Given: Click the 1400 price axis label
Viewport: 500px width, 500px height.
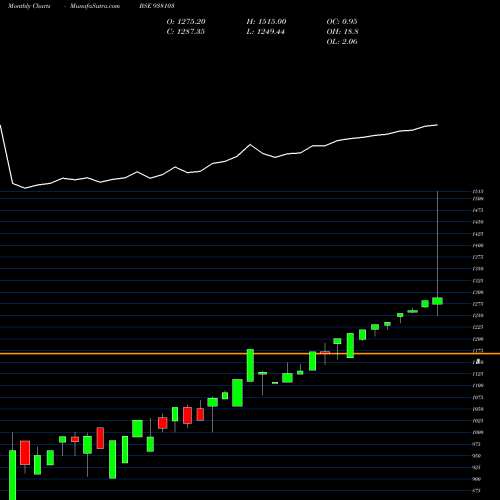Looking at the screenshot, I should 478,246.
